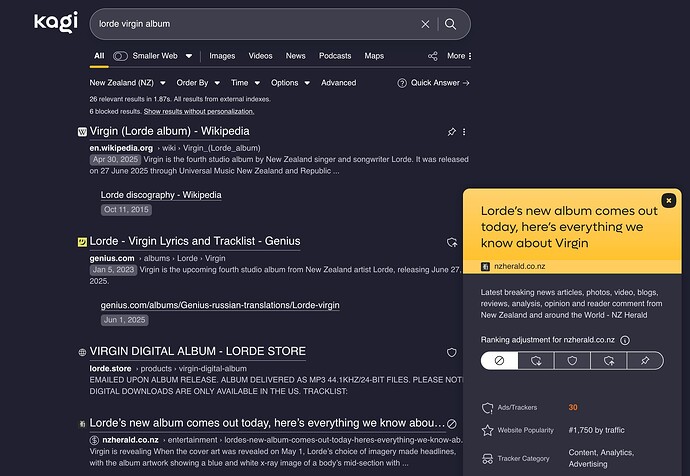Open Advanced search options
690x476 pixels.
click(338, 83)
